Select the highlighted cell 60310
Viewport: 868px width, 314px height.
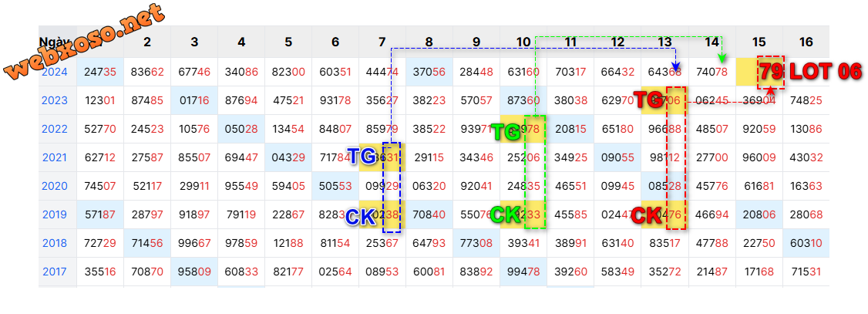tap(806, 243)
